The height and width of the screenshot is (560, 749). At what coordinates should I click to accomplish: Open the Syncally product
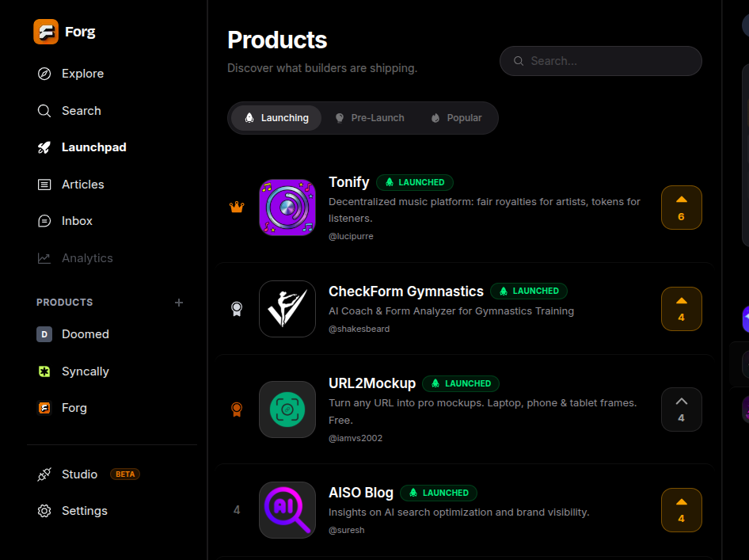(x=85, y=371)
